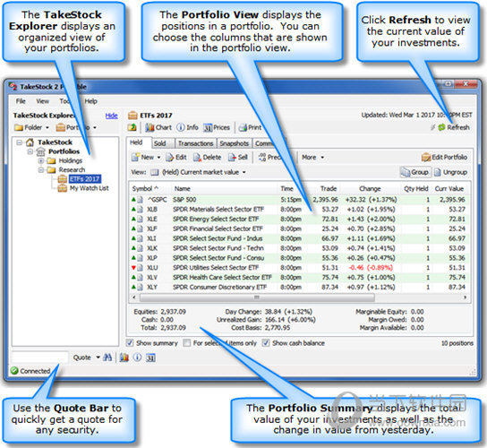487x448 pixels.
Task: Click the green arrow icon left of Chart
Action: click(132, 127)
